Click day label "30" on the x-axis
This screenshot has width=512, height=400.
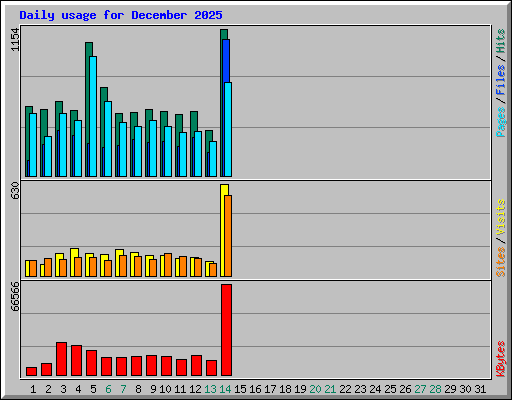465,389
